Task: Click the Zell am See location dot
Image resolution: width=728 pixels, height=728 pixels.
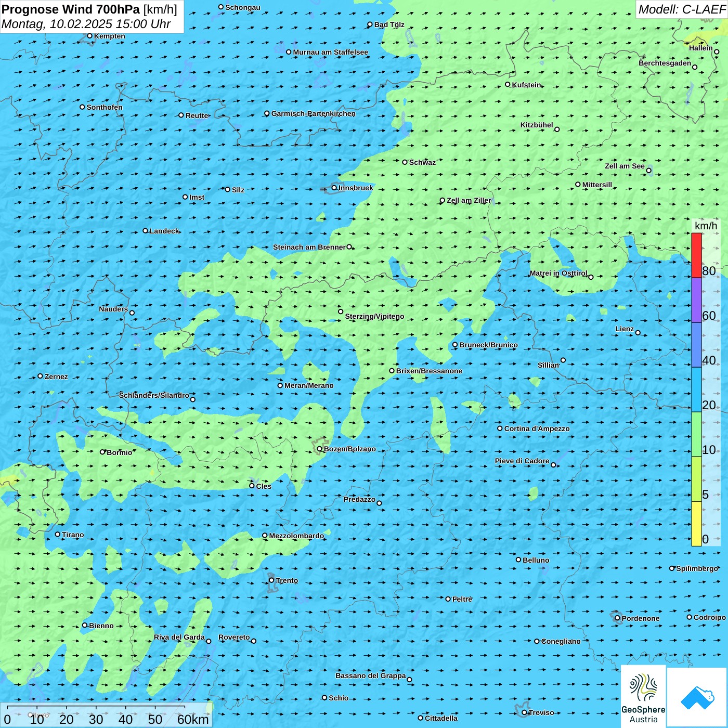Action: coord(648,170)
